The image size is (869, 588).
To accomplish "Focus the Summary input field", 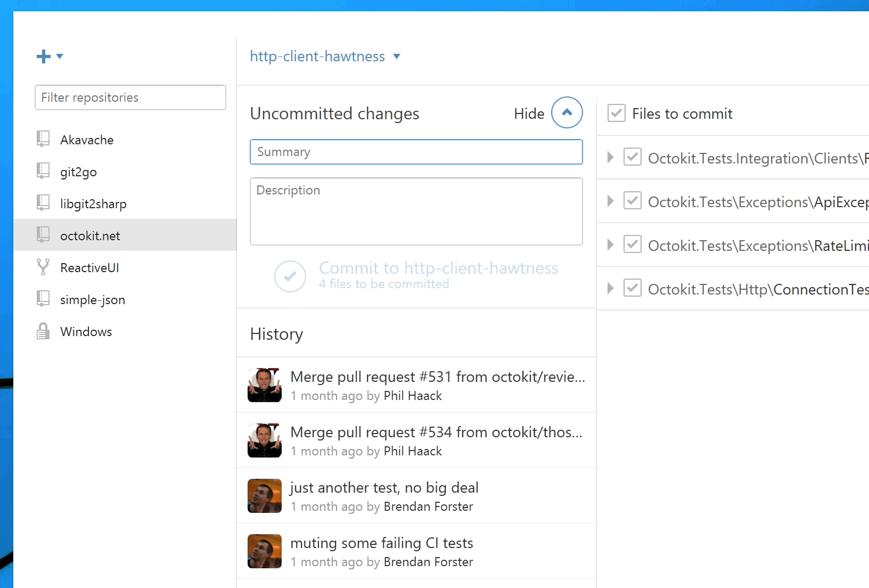I will pyautogui.click(x=416, y=152).
